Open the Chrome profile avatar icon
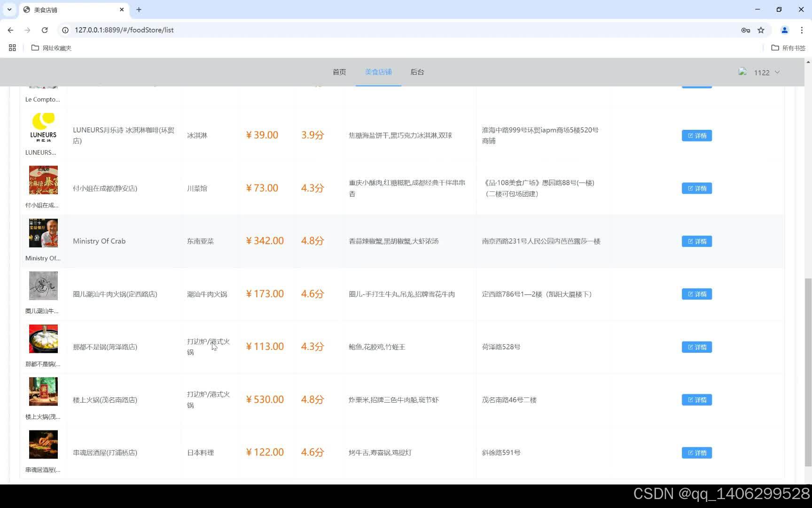Image resolution: width=812 pixels, height=508 pixels. [784, 30]
